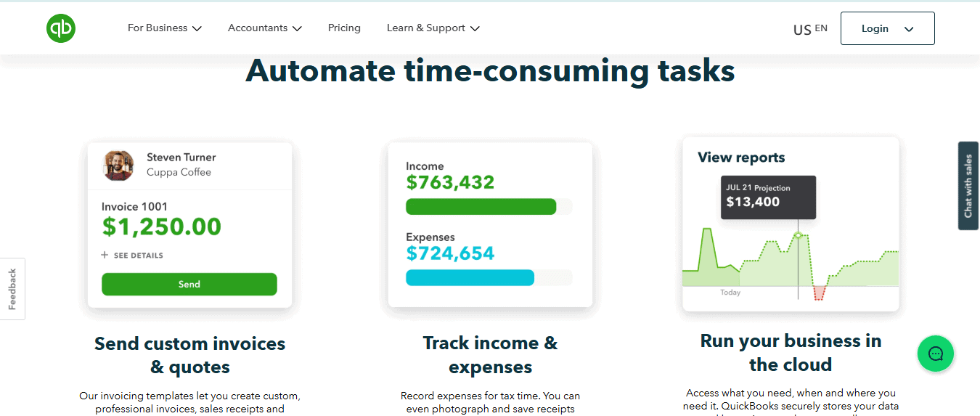Click the green Income progress bar
The image size is (980, 416).
(x=481, y=207)
